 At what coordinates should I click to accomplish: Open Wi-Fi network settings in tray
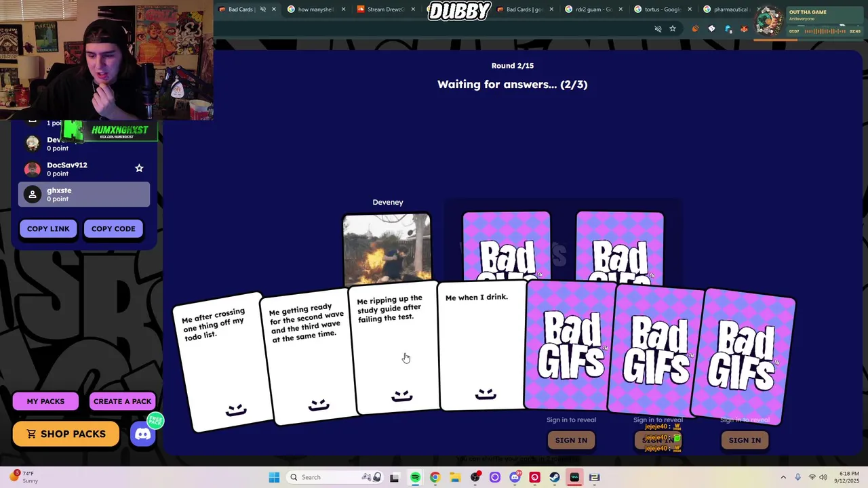click(812, 477)
